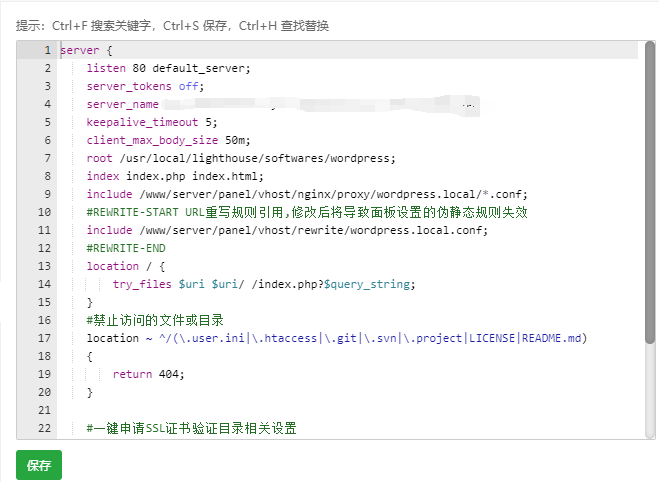The width and height of the screenshot is (659, 482).
Task: Place cursor on 'listen 80 default_server' line
Action: click(168, 68)
